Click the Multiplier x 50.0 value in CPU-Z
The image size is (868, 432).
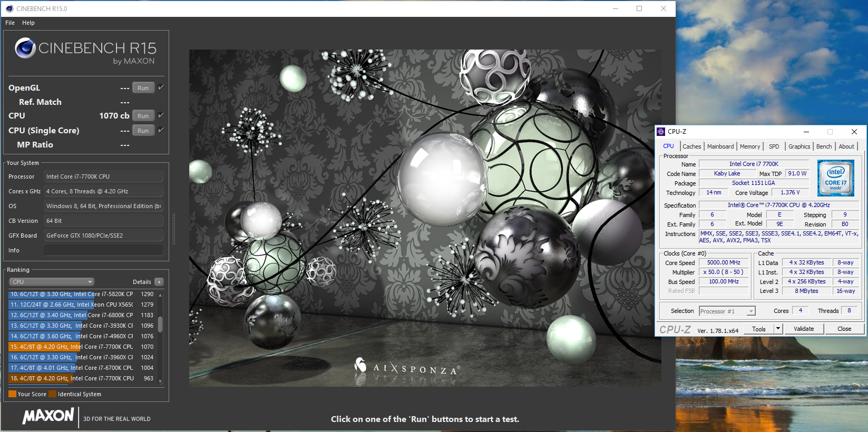(x=724, y=272)
